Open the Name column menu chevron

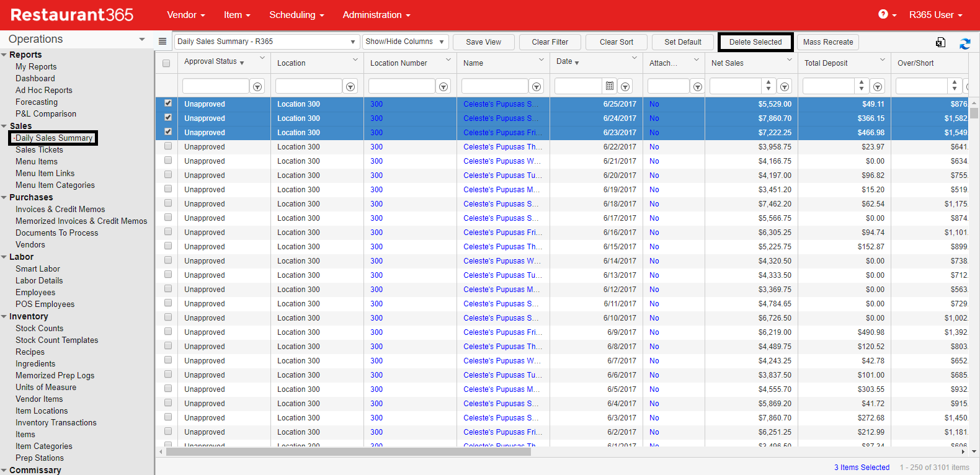tap(541, 60)
